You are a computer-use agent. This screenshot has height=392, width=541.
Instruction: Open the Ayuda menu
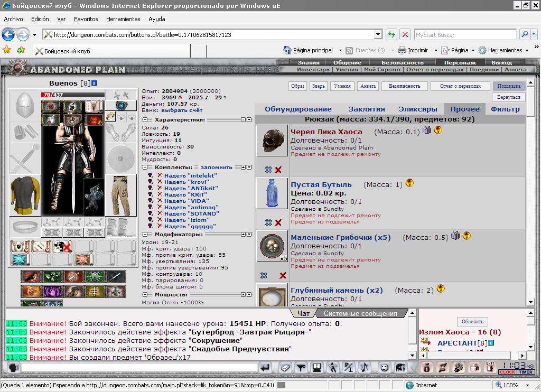pos(156,19)
